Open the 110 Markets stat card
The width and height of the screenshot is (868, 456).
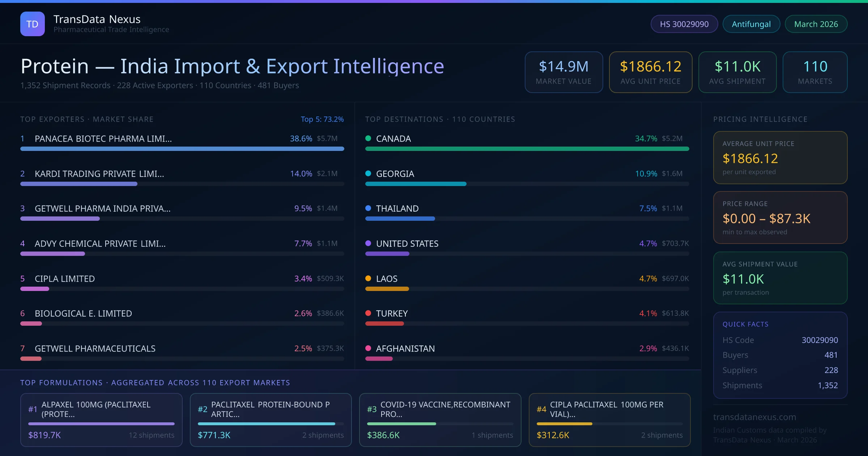coord(815,72)
